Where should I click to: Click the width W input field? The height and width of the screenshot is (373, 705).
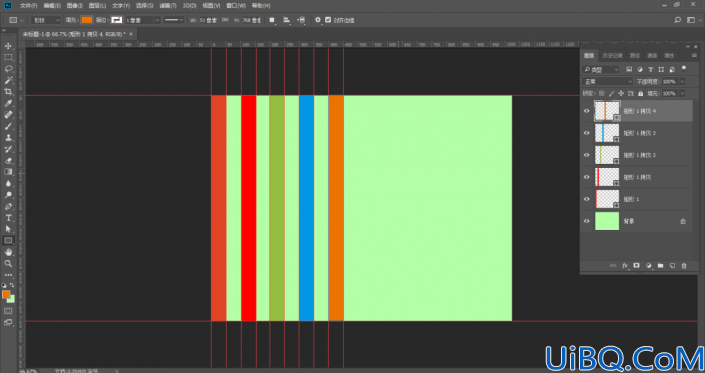[209, 20]
